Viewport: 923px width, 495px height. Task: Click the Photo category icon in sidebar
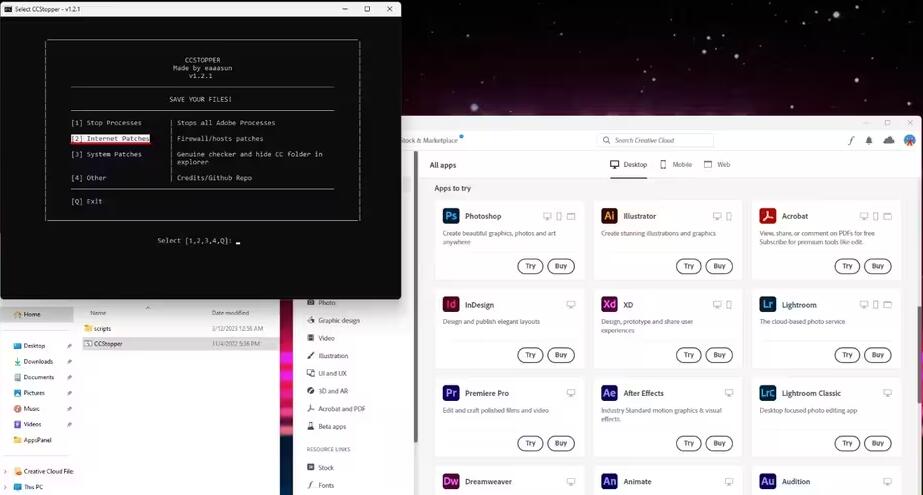pyautogui.click(x=311, y=303)
